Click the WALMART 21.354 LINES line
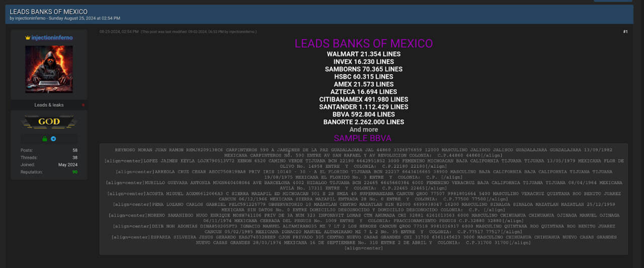644x268 pixels. coord(363,54)
